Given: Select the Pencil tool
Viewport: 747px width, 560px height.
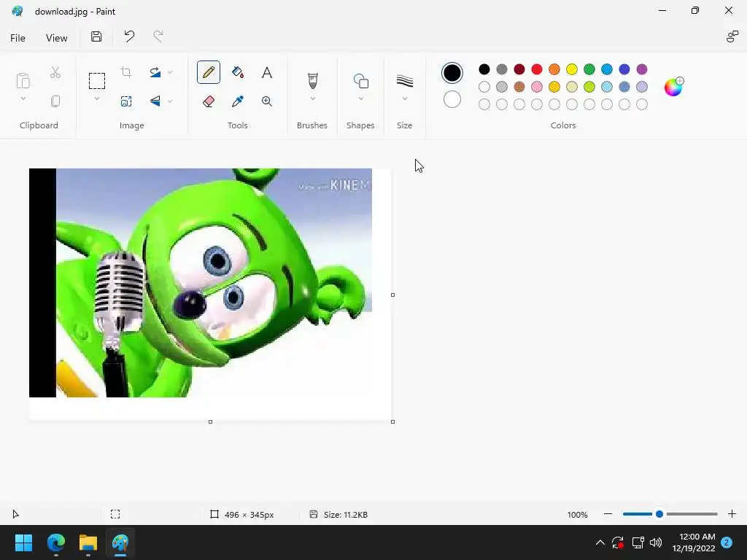Looking at the screenshot, I should [x=208, y=72].
